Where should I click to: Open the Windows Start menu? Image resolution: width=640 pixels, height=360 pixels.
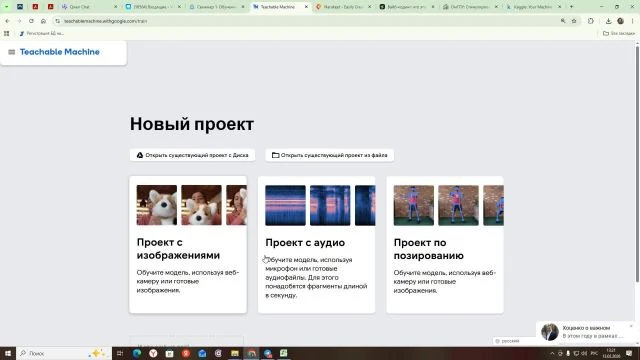coord(8,353)
